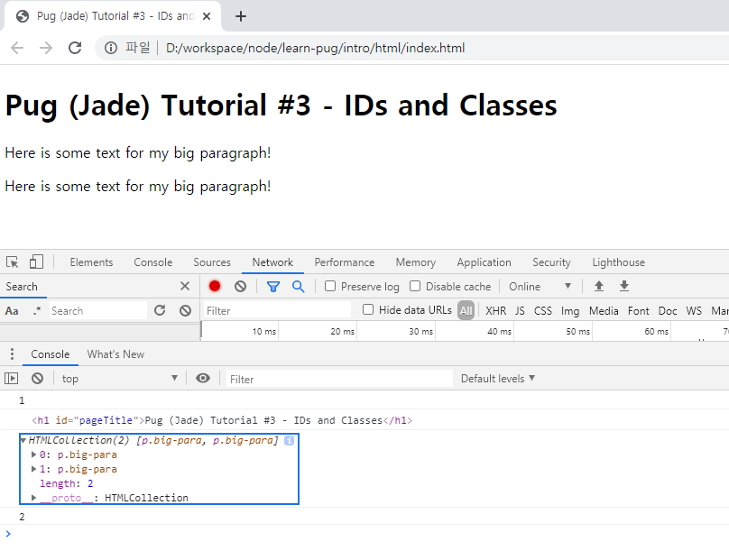
Task: Open the drawer three-dot menu
Action: [12, 354]
